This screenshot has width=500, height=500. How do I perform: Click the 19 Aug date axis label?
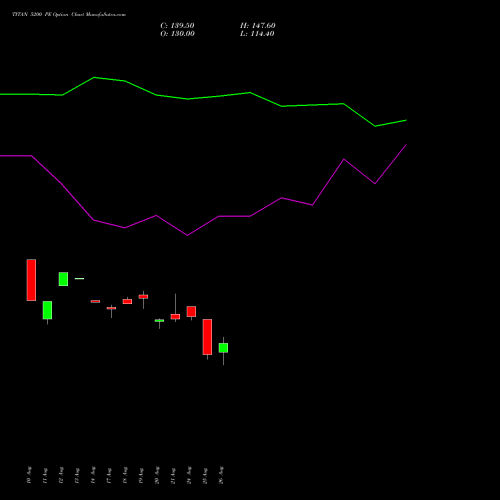(x=141, y=475)
